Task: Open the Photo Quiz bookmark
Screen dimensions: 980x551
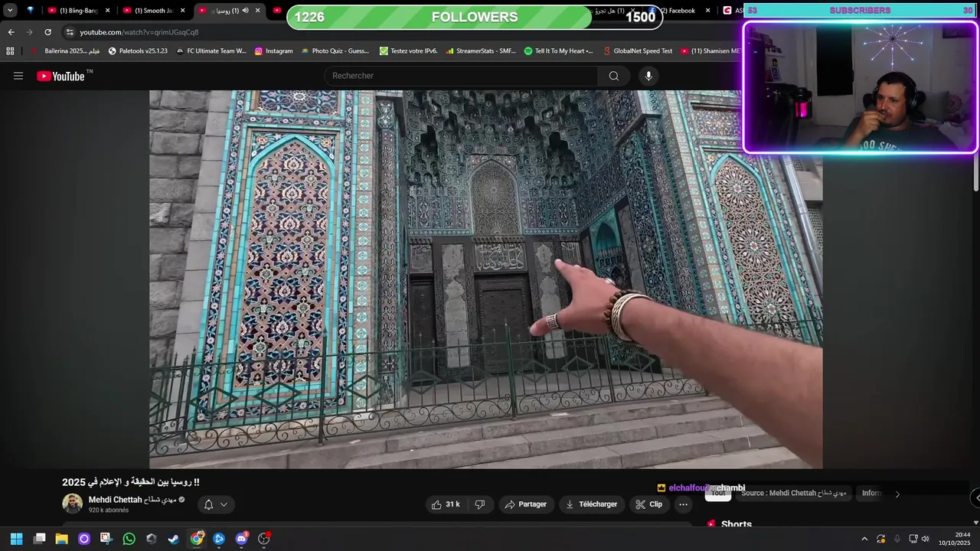Action: tap(335, 51)
